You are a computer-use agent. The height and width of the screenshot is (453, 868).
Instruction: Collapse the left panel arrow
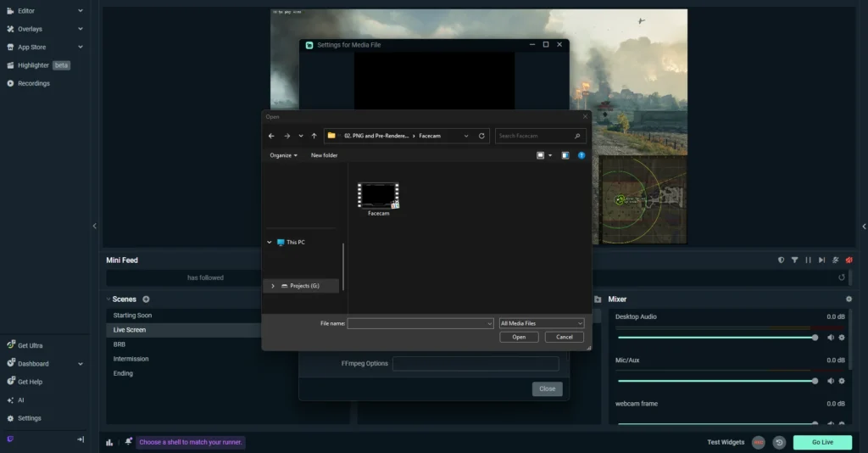95,226
